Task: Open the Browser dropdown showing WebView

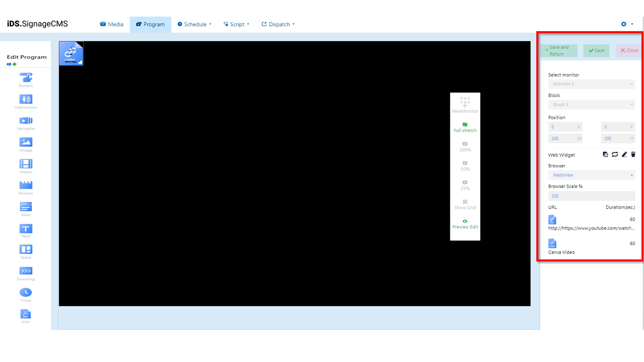Action: (591, 174)
